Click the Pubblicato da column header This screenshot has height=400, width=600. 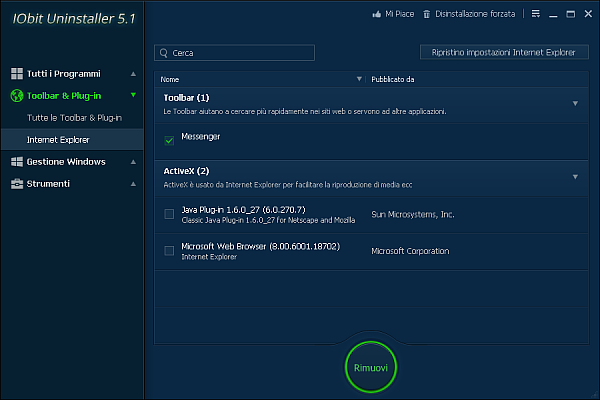(393, 79)
